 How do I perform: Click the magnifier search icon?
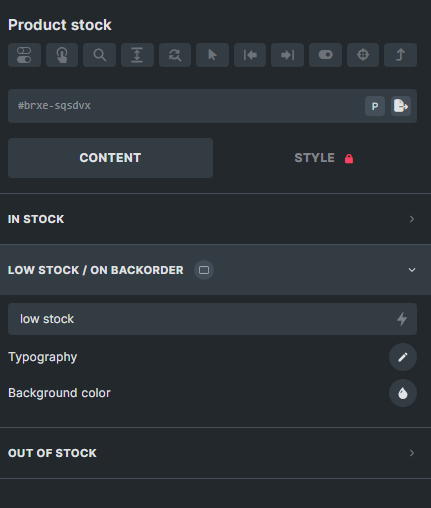(x=100, y=55)
